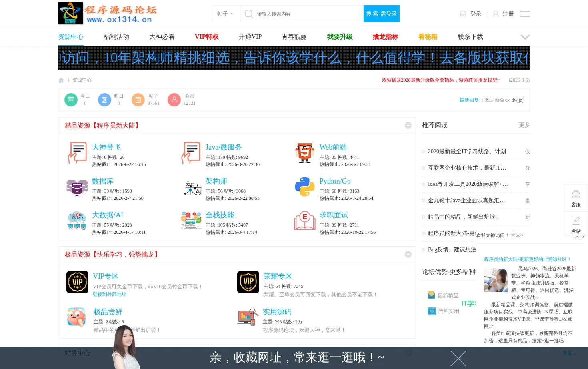Click the 荣耀专区 VIP badge icon

248,282
